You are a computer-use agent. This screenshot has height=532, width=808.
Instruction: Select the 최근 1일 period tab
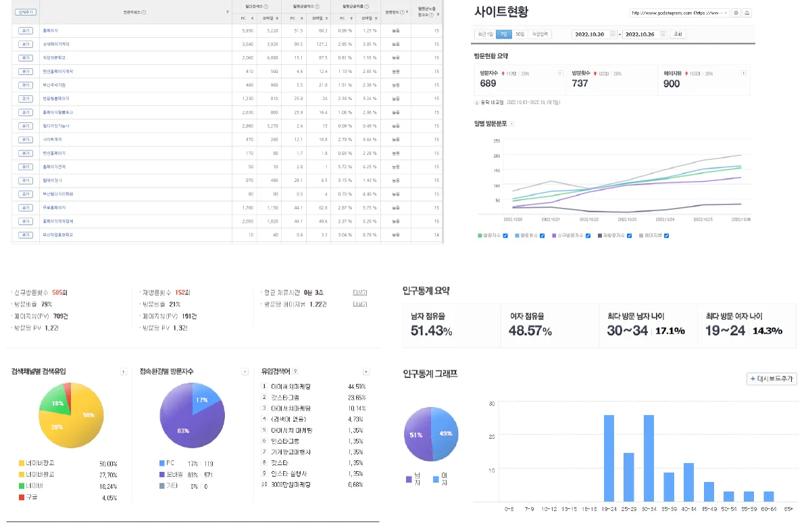tap(486, 34)
